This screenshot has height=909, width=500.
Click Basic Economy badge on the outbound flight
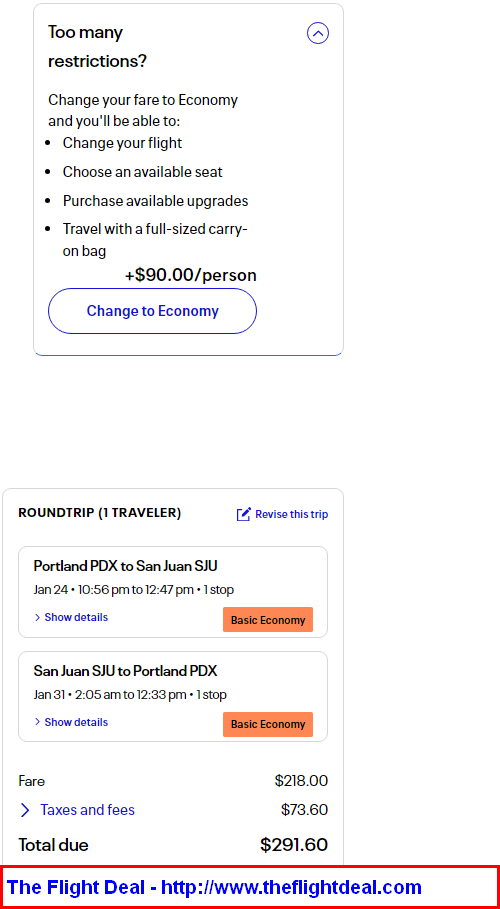coord(268,620)
